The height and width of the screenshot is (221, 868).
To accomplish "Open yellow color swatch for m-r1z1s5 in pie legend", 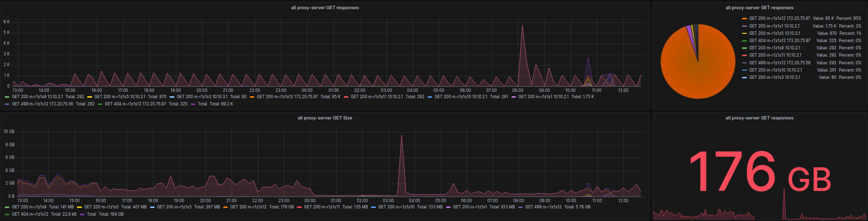I will (744, 33).
